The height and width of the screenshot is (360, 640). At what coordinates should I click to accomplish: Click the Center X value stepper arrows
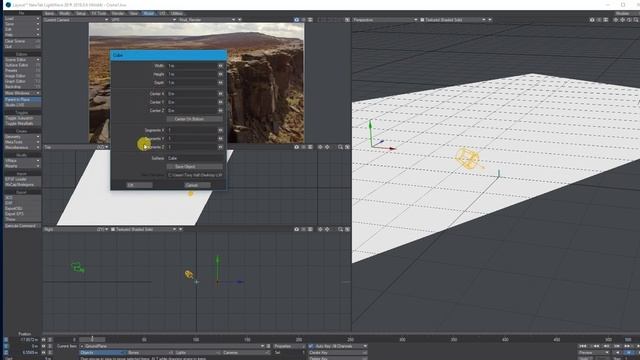click(x=220, y=94)
